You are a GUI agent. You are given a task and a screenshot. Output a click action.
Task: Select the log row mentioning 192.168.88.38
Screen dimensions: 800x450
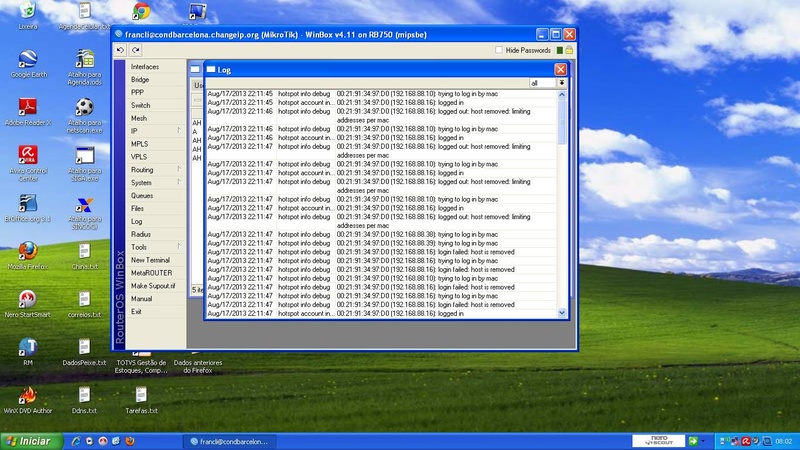[x=381, y=234]
